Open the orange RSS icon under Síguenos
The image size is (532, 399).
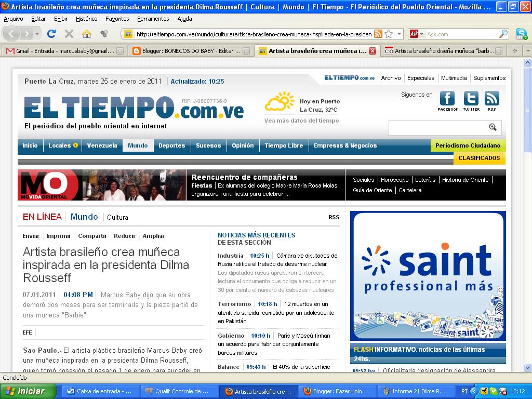(x=491, y=99)
